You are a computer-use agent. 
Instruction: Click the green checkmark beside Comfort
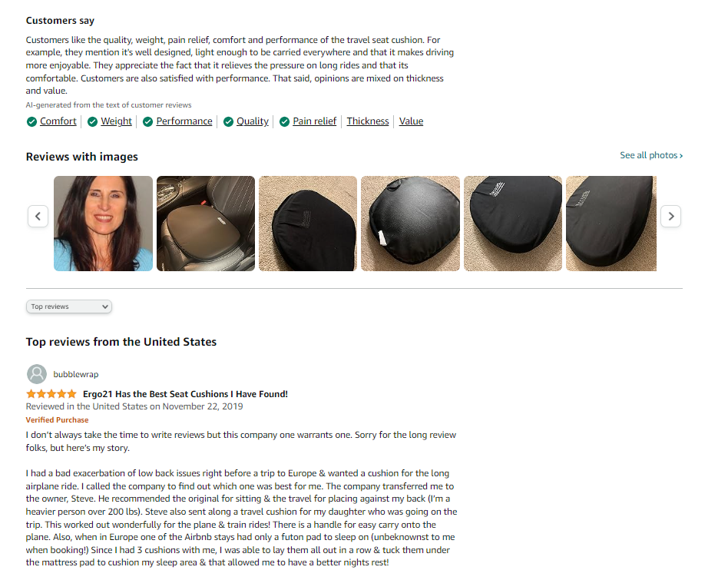click(31, 121)
